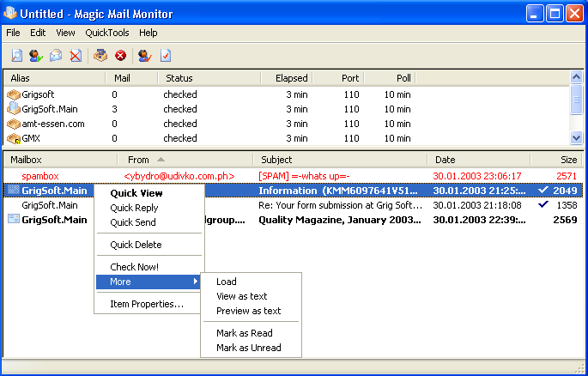Toggle sort on the From column header

[x=185, y=160]
